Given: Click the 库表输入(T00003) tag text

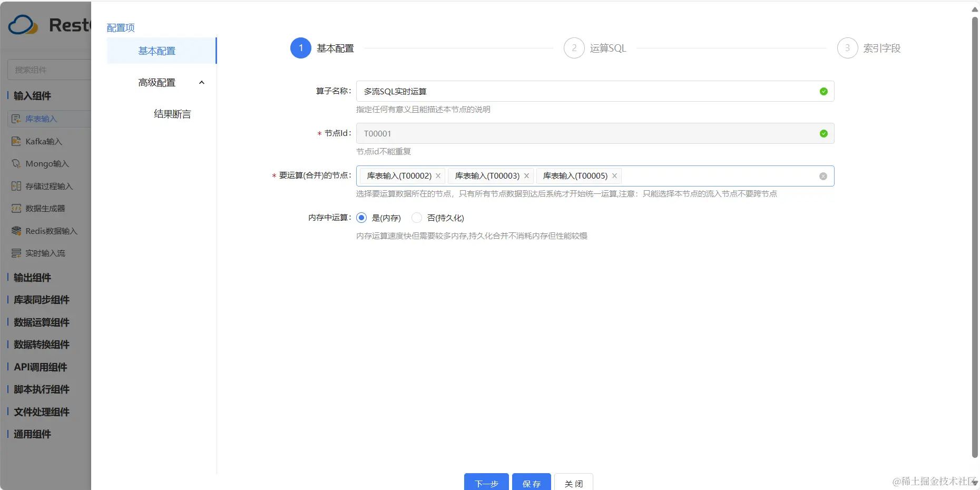Looking at the screenshot, I should pyautogui.click(x=487, y=176).
